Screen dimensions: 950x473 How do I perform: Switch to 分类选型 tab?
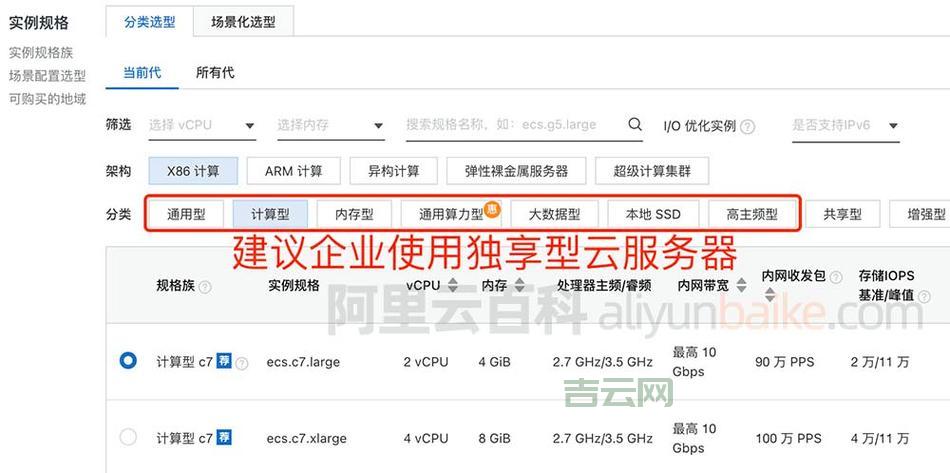(x=150, y=22)
